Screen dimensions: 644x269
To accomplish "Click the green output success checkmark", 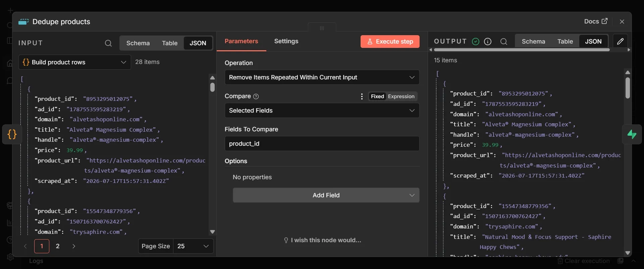I will pos(476,42).
